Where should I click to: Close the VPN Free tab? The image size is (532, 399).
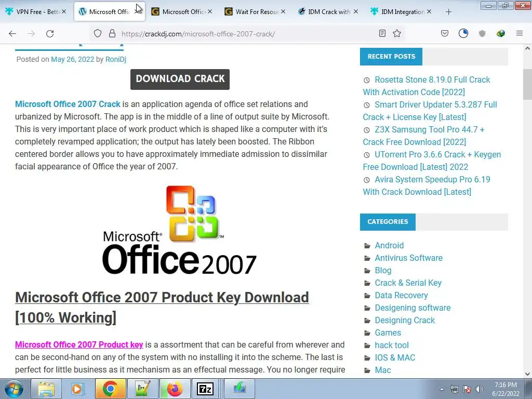64,11
